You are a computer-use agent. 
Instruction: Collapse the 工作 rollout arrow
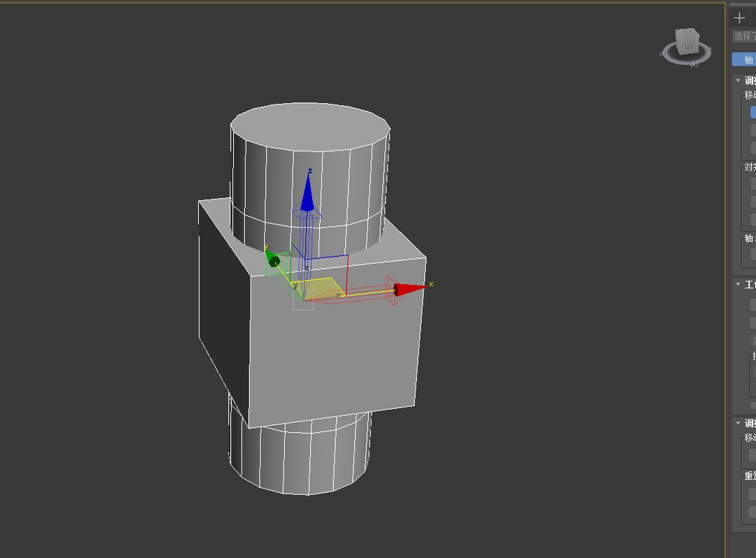coord(738,284)
